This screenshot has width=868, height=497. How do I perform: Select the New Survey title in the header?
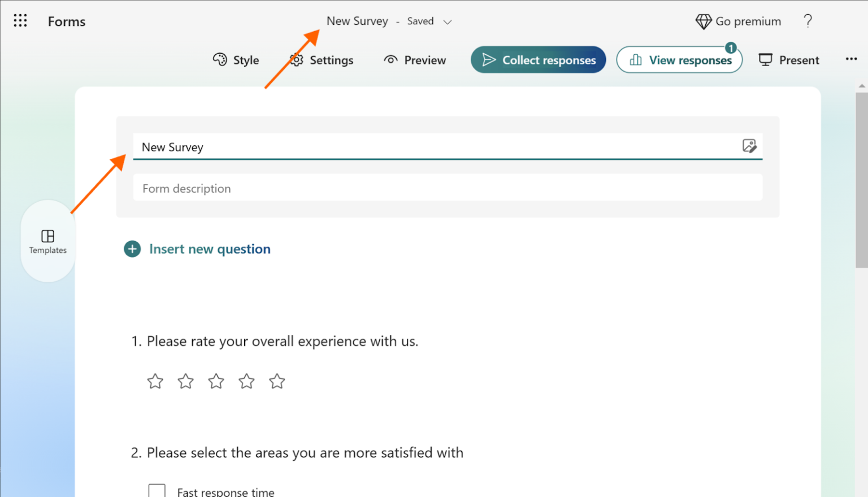click(x=357, y=21)
